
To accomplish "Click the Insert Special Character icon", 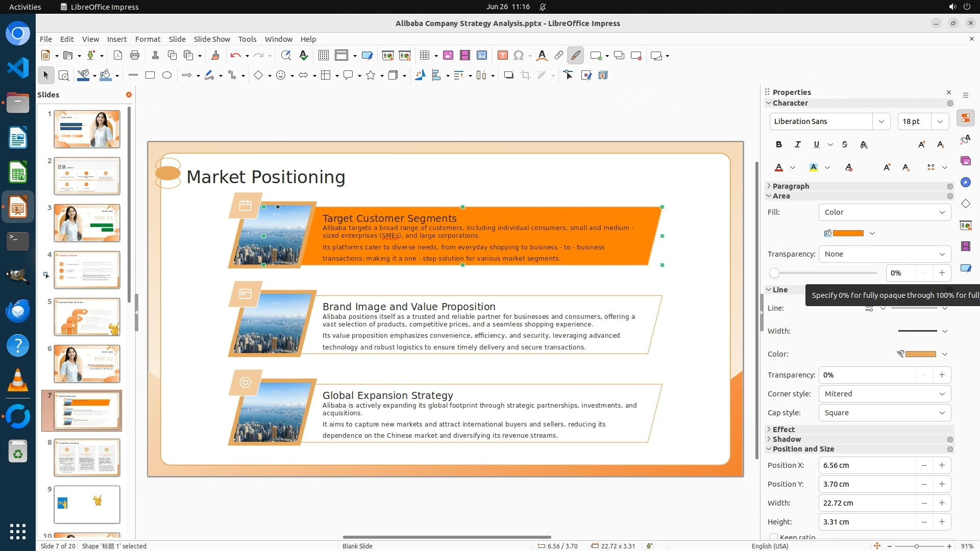I will tap(519, 56).
